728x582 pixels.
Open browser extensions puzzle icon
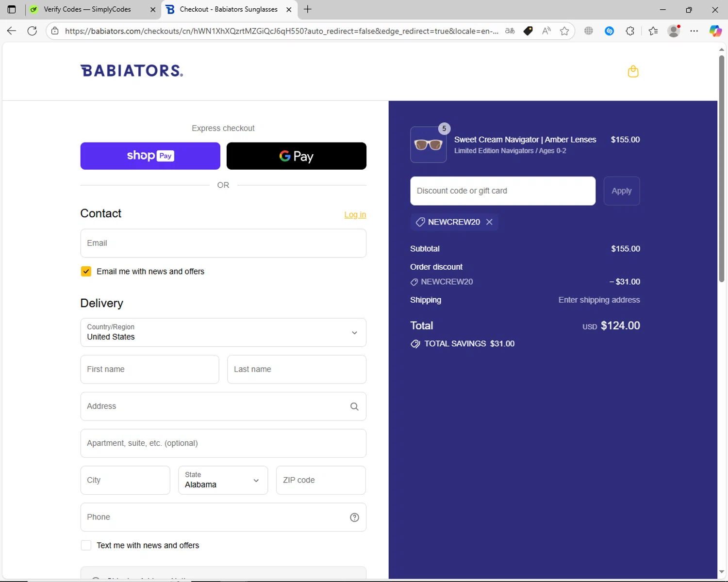[630, 31]
